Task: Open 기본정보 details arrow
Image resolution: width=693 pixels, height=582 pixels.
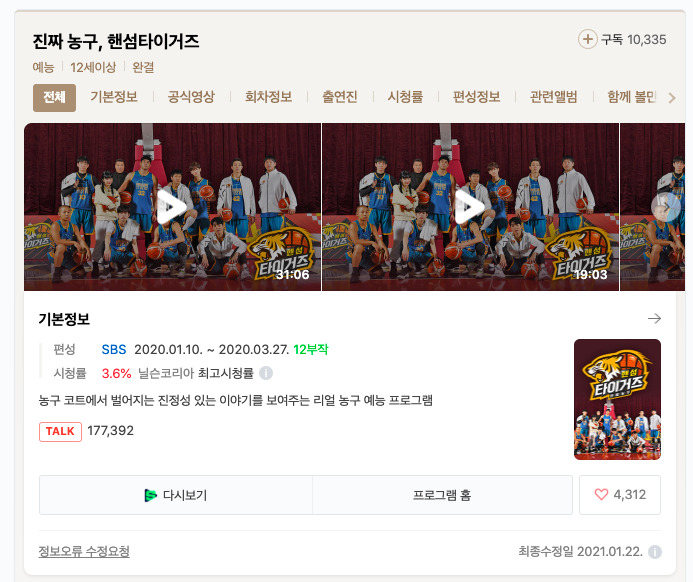Action: click(x=654, y=319)
